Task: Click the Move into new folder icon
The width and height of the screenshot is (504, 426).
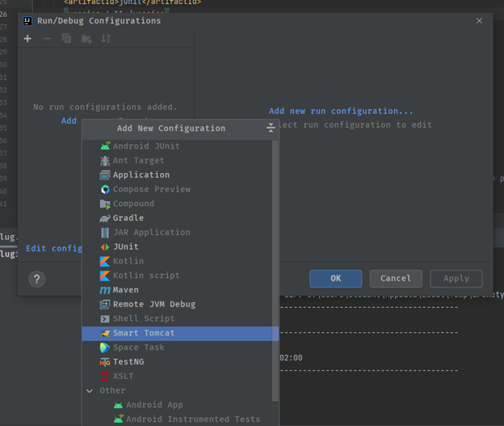Action: (x=86, y=39)
